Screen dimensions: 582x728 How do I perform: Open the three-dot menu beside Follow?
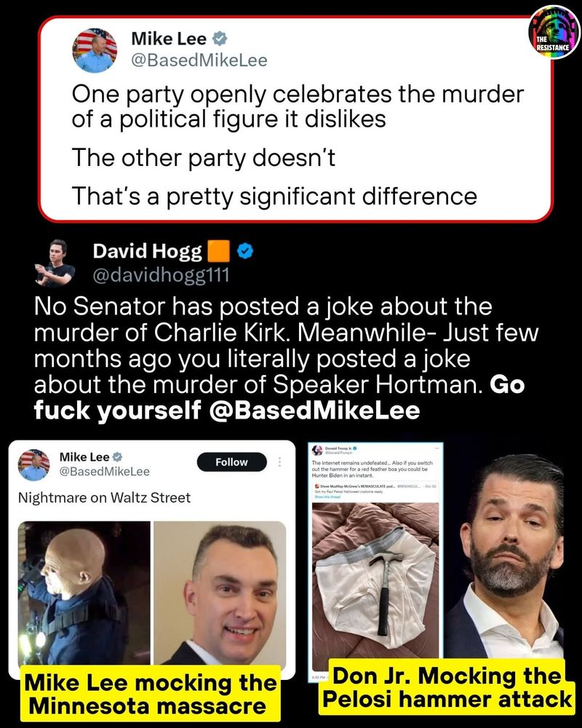[279, 462]
